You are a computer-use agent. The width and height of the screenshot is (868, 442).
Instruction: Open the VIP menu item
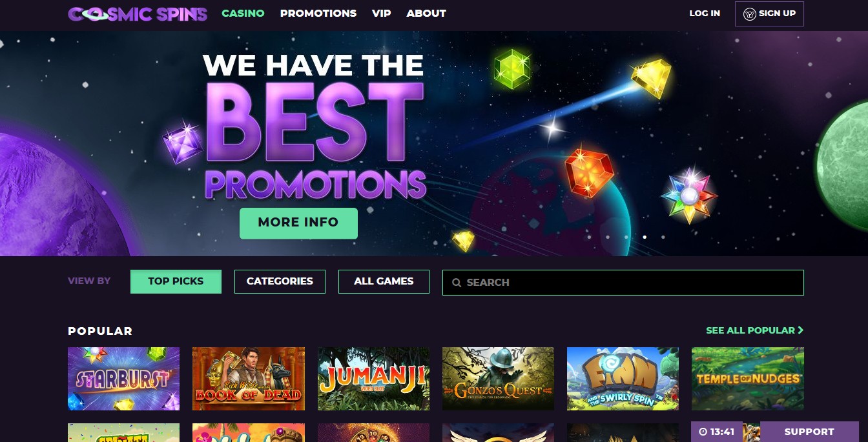click(382, 13)
